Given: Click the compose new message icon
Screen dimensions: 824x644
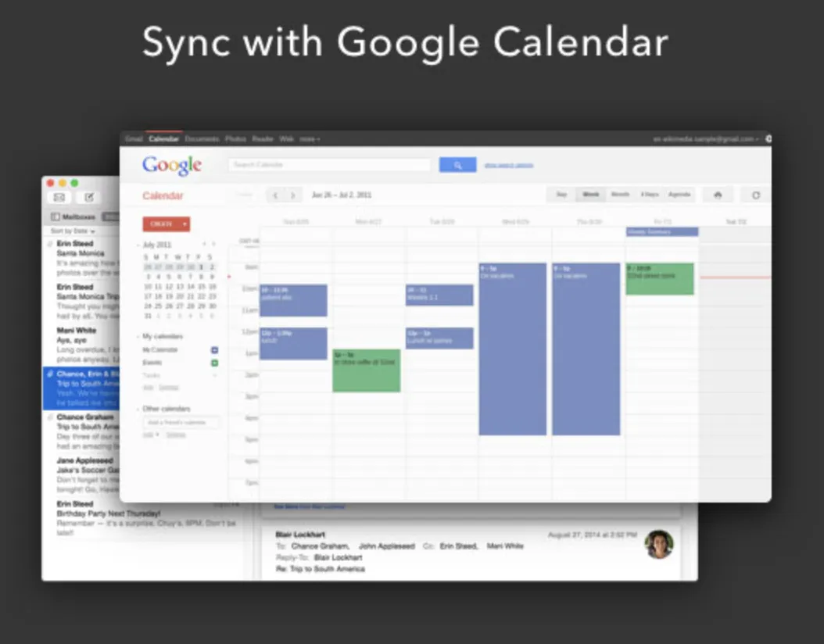Looking at the screenshot, I should pyautogui.click(x=89, y=198).
